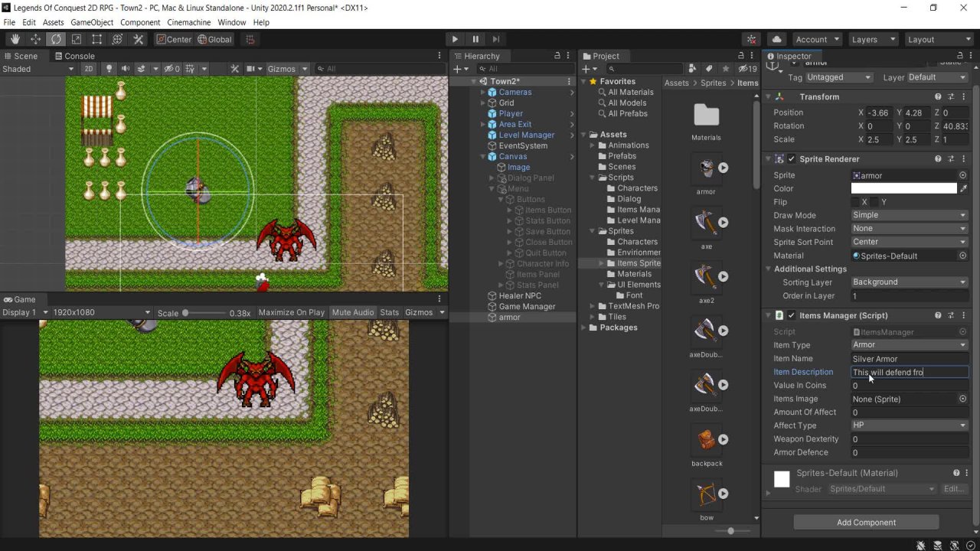Click the sprite Color swatch
The image size is (980, 551).
click(x=903, y=189)
